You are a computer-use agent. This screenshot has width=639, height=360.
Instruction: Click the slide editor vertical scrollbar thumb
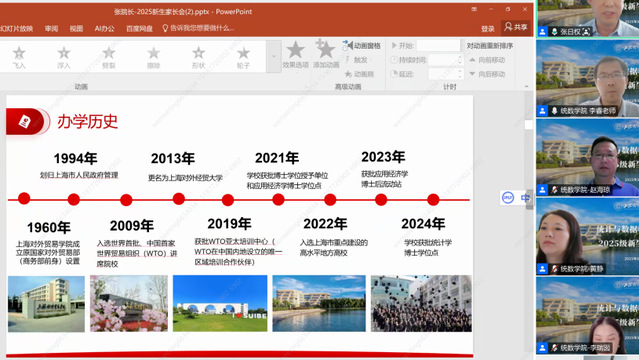click(x=529, y=125)
